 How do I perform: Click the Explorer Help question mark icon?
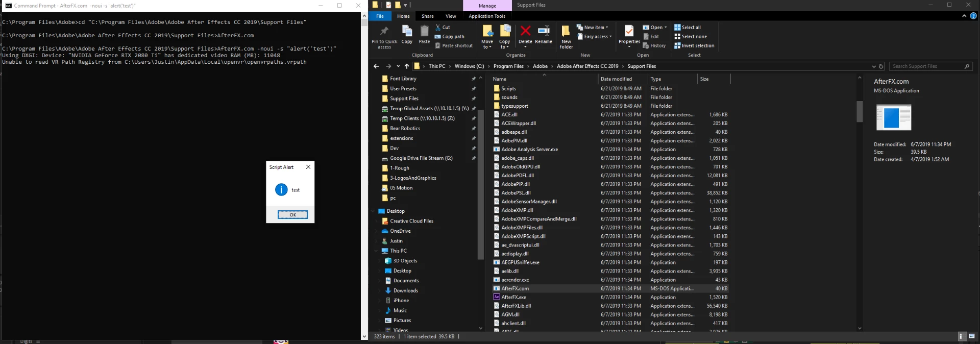coord(973,16)
